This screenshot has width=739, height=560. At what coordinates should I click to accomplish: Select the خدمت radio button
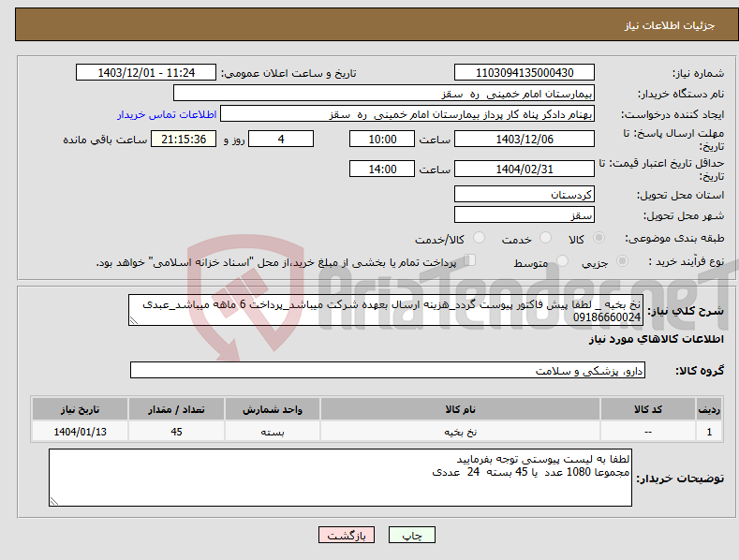pyautogui.click(x=545, y=238)
